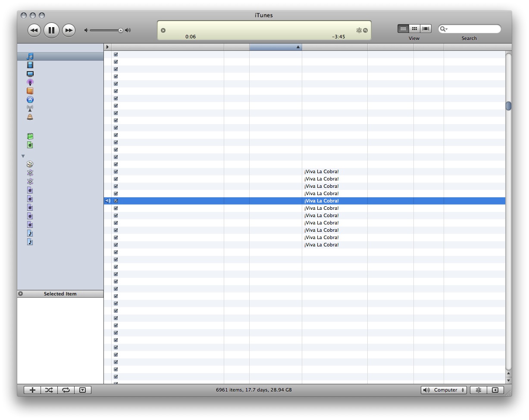The height and width of the screenshot is (420, 529).
Task: Skip back to the previous track
Action: coord(34,30)
